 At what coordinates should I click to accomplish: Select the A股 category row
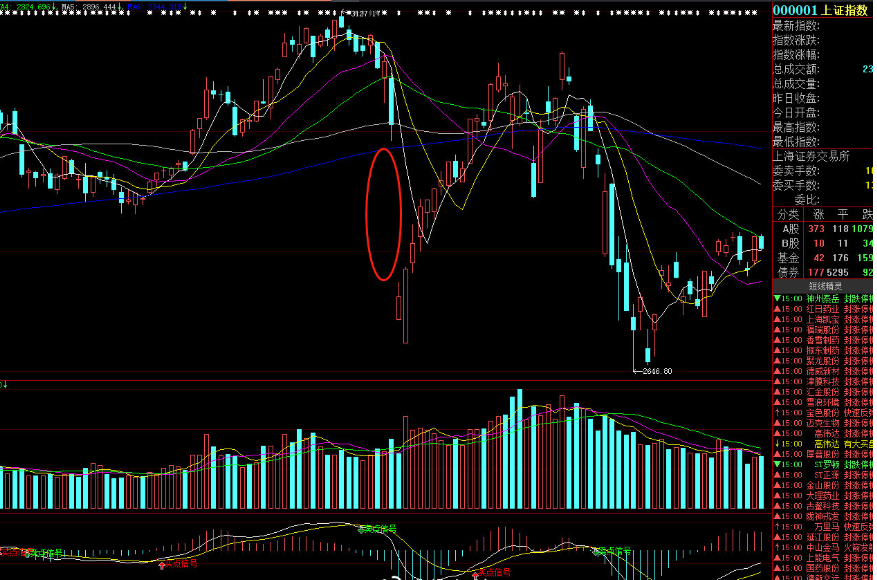pyautogui.click(x=789, y=229)
